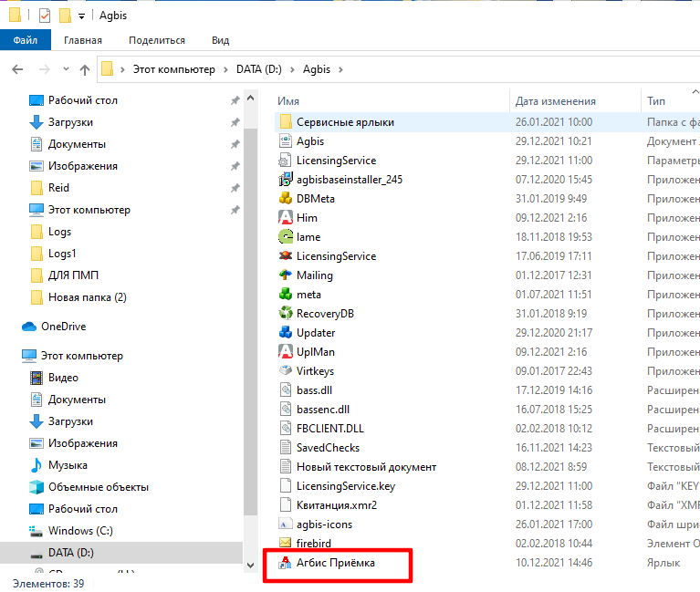Image resolution: width=700 pixels, height=592 pixels.
Task: Select the SavedChecks text file
Action: [329, 448]
